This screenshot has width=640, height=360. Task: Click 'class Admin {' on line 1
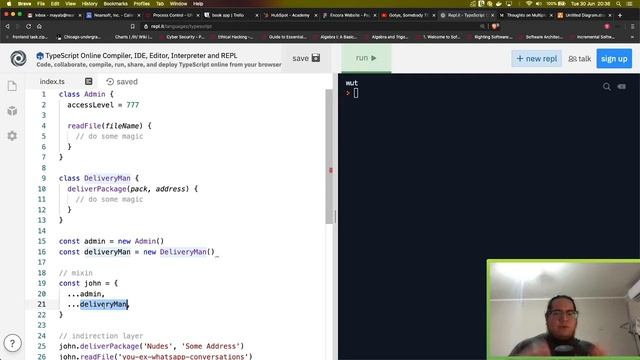click(86, 94)
